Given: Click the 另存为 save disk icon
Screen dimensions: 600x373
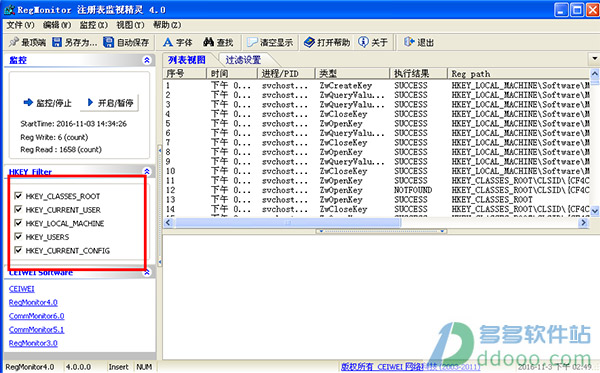Looking at the screenshot, I should (57, 42).
